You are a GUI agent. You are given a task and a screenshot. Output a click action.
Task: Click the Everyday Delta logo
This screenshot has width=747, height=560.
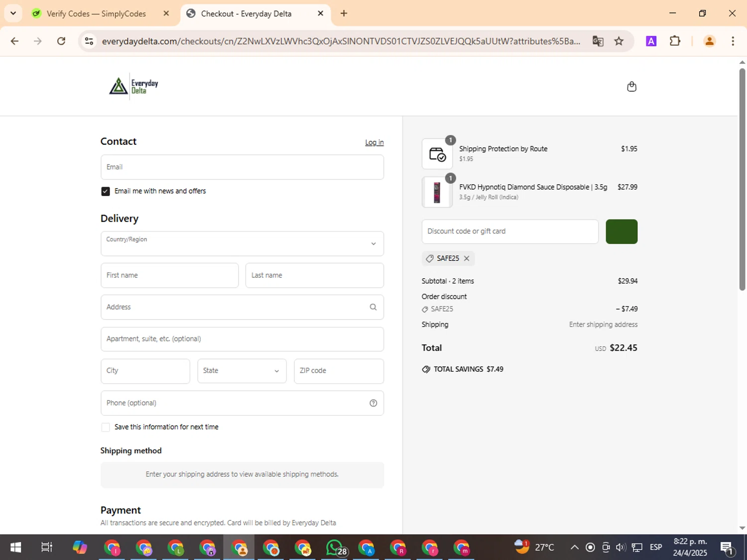(133, 87)
